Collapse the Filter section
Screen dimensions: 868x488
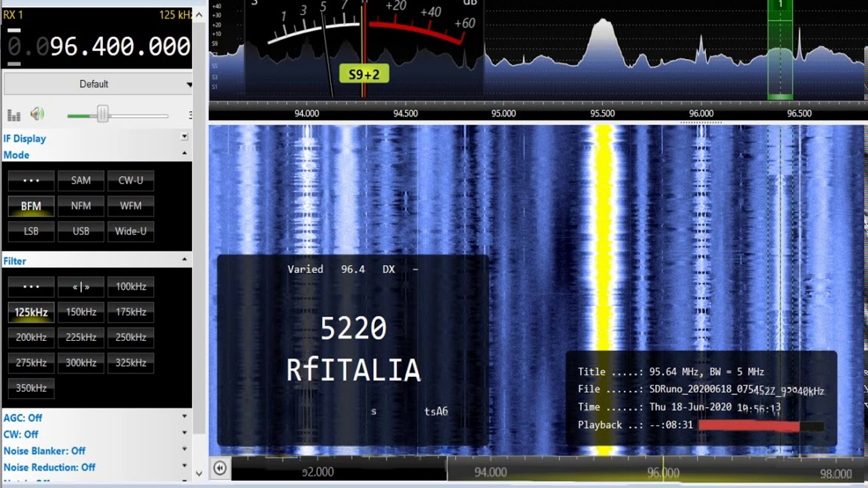pyautogui.click(x=184, y=260)
